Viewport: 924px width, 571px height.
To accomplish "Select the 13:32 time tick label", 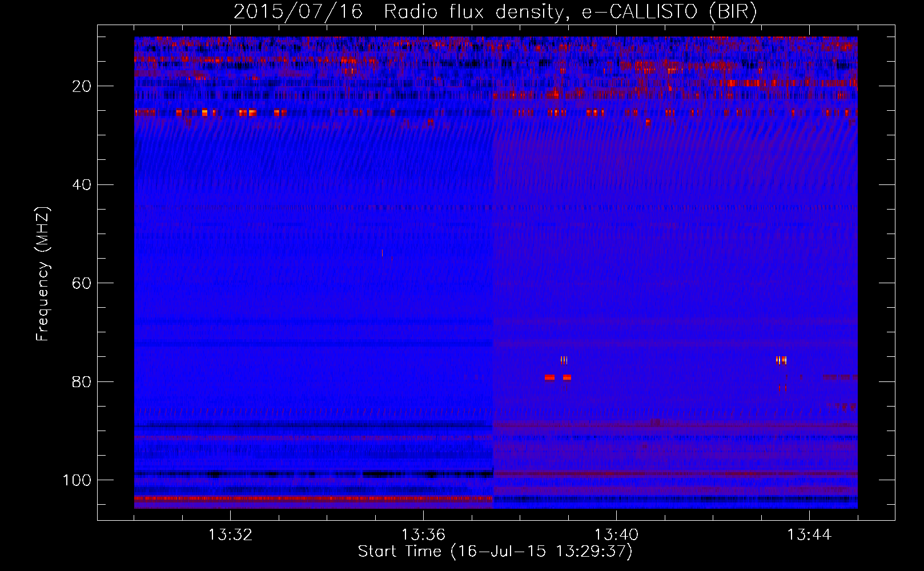I will tap(230, 535).
